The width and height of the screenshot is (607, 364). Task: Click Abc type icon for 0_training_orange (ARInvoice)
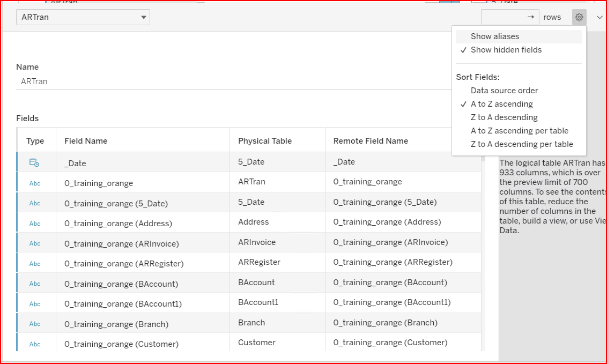click(35, 243)
